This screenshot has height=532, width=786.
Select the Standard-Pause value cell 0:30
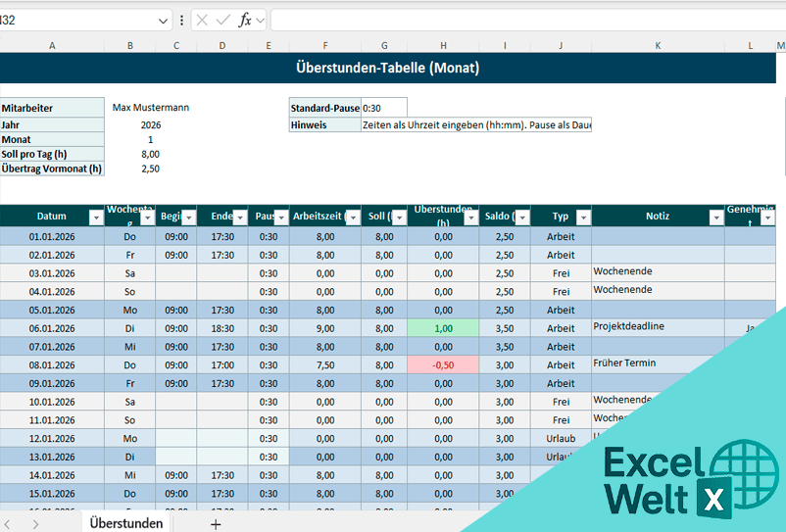pyautogui.click(x=383, y=108)
